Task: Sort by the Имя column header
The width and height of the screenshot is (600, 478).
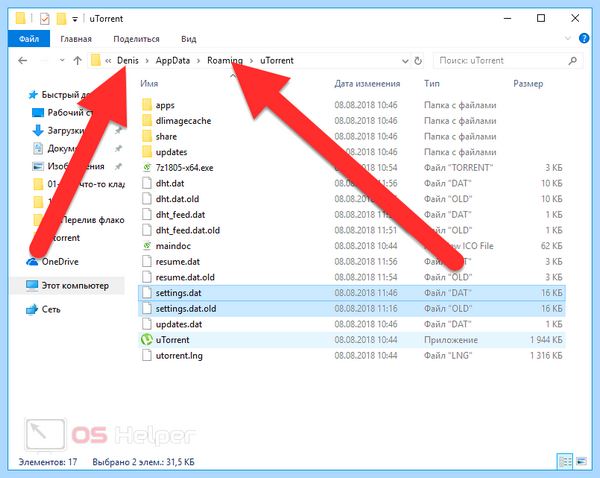Action: (x=149, y=84)
